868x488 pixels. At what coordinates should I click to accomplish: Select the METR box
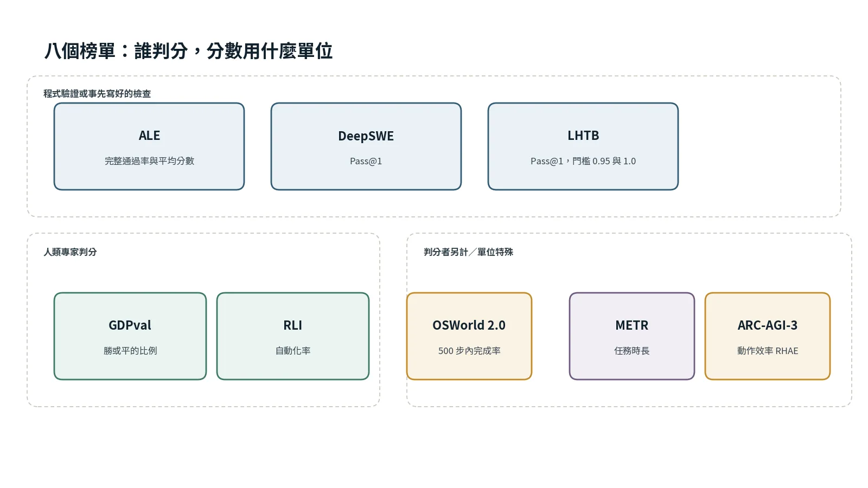pos(632,336)
